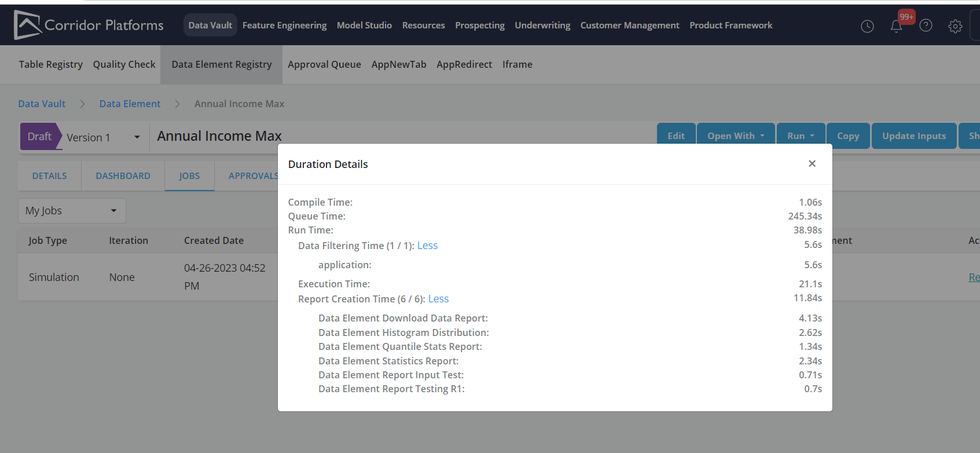The height and width of the screenshot is (453, 980).
Task: Collapse Report Creation Time with Less link
Action: pos(438,299)
